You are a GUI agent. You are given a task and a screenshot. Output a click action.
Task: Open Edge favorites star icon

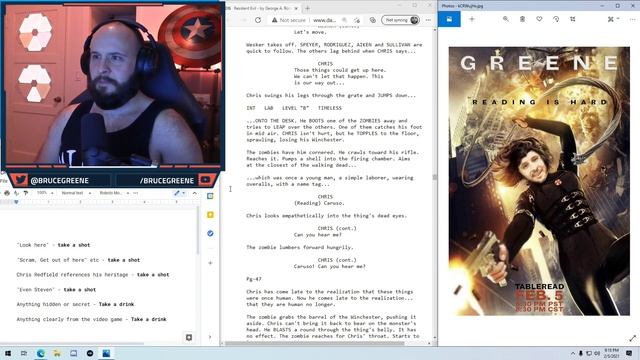point(357,20)
